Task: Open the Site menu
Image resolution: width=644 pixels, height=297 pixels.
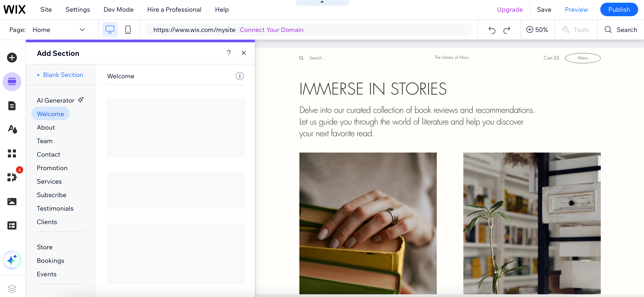Action: point(46,9)
